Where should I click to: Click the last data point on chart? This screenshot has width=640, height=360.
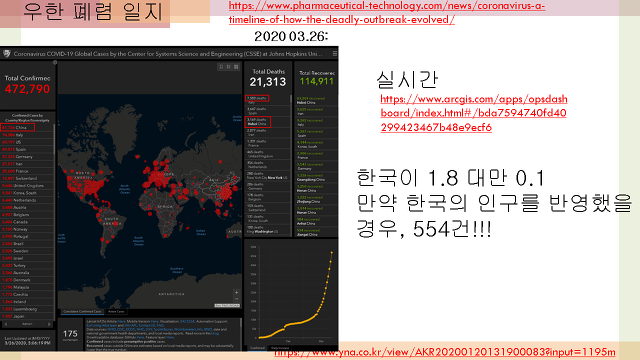331,253
